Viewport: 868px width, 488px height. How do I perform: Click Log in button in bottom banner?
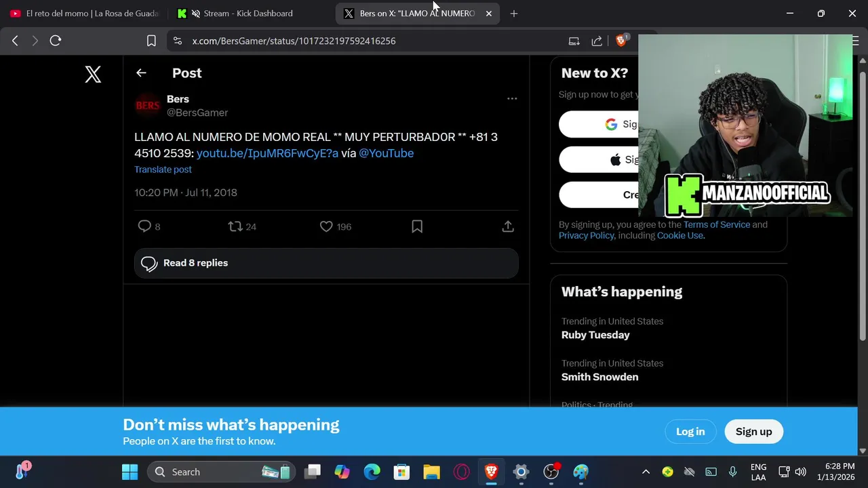[690, 432]
